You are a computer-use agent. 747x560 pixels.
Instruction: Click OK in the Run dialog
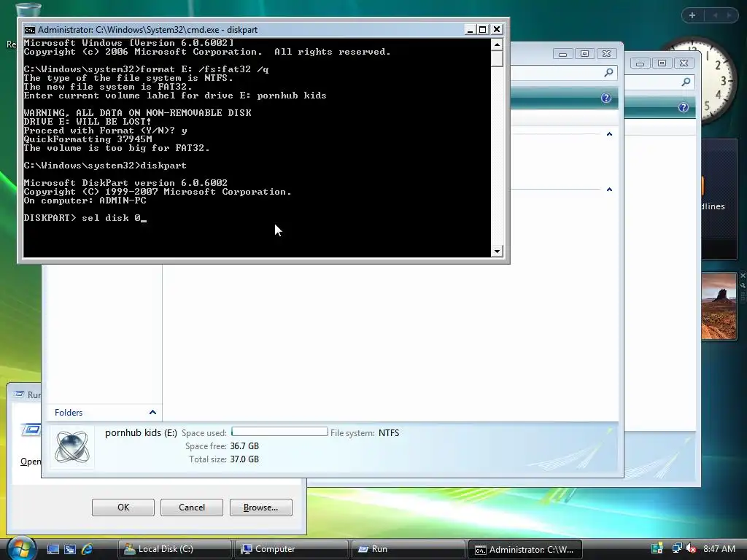pos(123,507)
